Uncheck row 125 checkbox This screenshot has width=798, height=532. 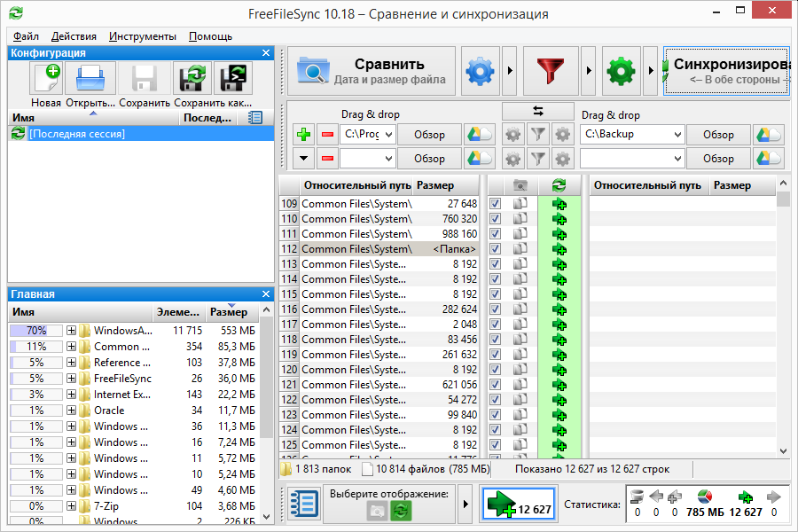coord(495,444)
